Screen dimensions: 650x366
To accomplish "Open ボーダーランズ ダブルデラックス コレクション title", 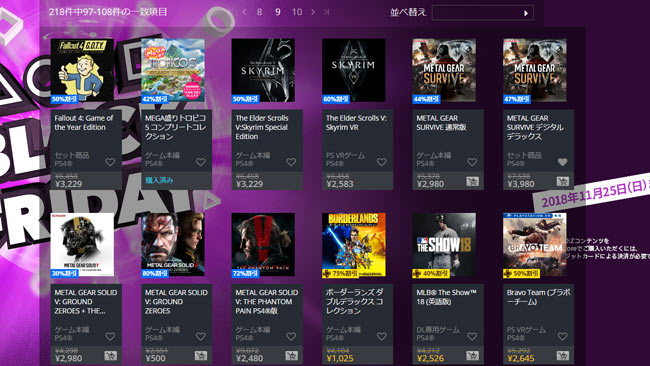I will (x=354, y=302).
